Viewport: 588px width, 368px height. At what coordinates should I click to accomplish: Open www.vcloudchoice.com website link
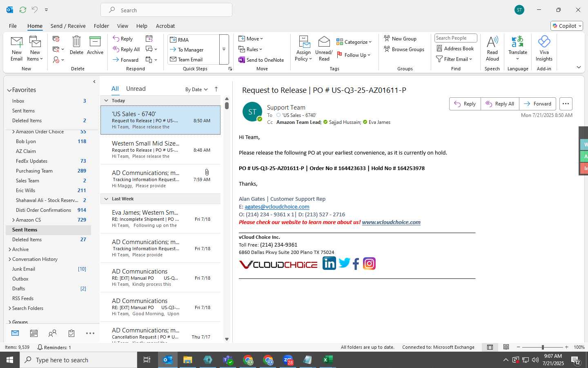coord(391,222)
